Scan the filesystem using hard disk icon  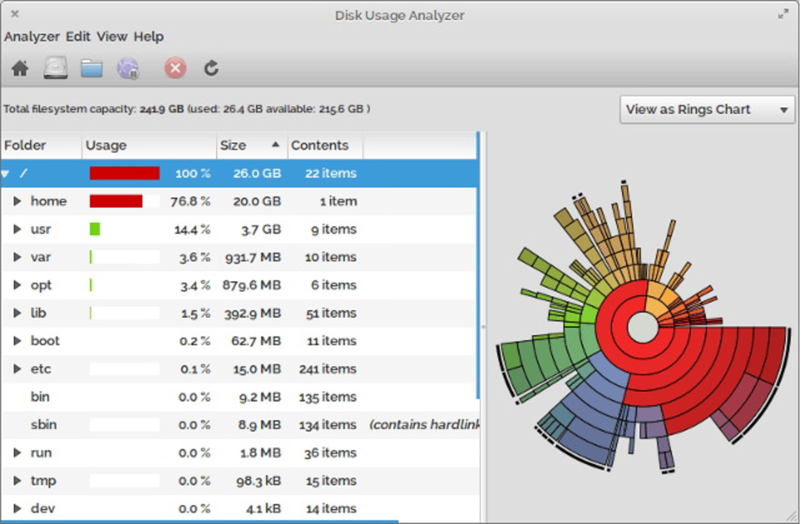point(56,68)
